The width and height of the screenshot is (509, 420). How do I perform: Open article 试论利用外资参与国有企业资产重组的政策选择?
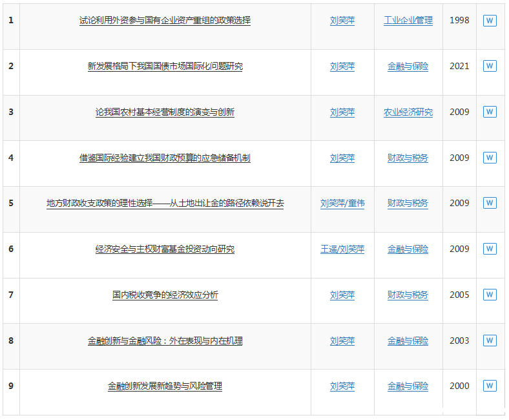pyautogui.click(x=165, y=21)
